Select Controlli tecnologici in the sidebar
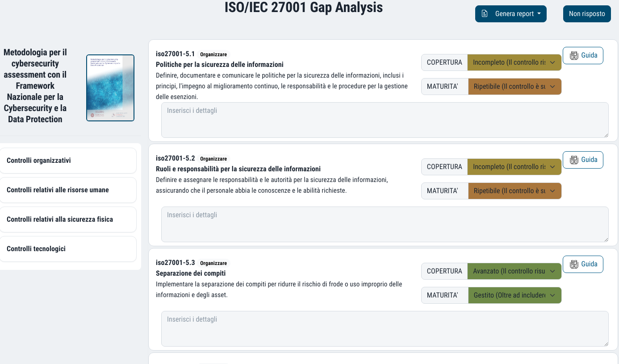The width and height of the screenshot is (619, 364). pyautogui.click(x=68, y=249)
